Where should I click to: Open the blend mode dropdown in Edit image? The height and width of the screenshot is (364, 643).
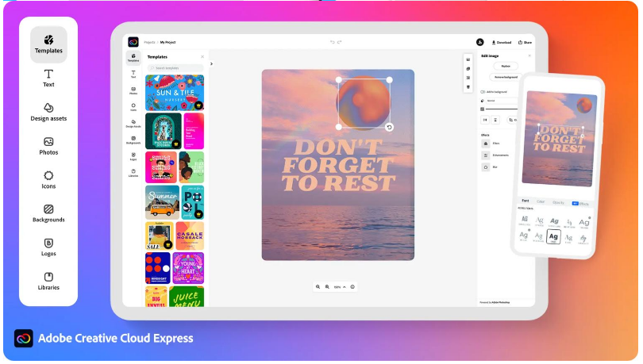point(500,100)
